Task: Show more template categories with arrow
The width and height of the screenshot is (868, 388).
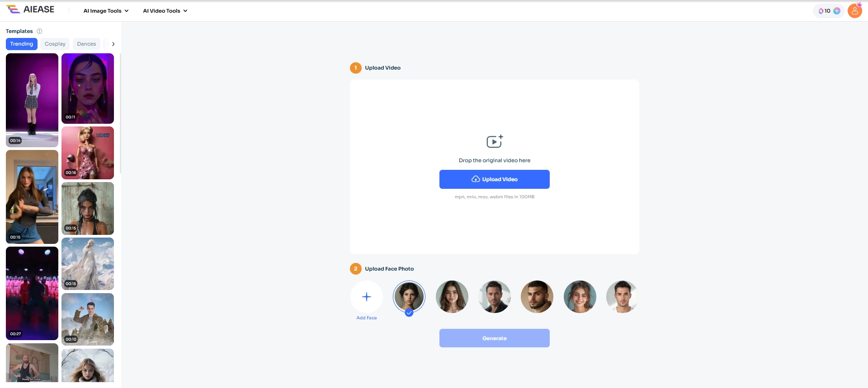Action: [113, 44]
